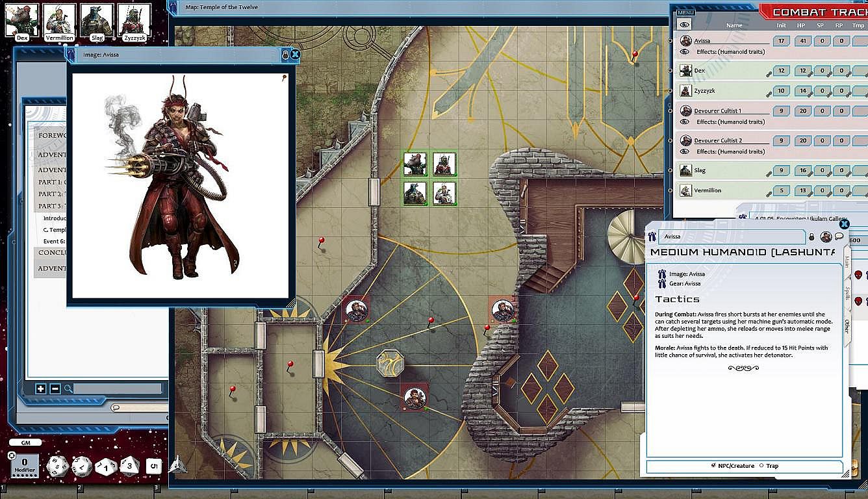Click the Avissa artwork image
Viewport: 868px width, 499px height.
[x=181, y=185]
